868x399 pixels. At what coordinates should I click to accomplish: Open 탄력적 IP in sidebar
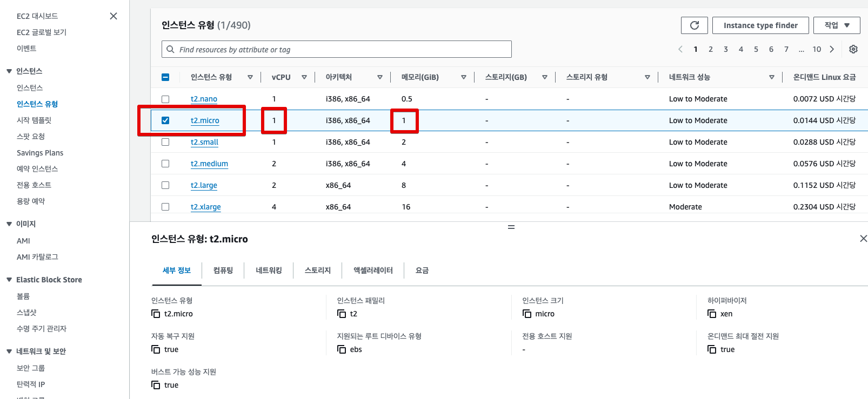(x=31, y=384)
